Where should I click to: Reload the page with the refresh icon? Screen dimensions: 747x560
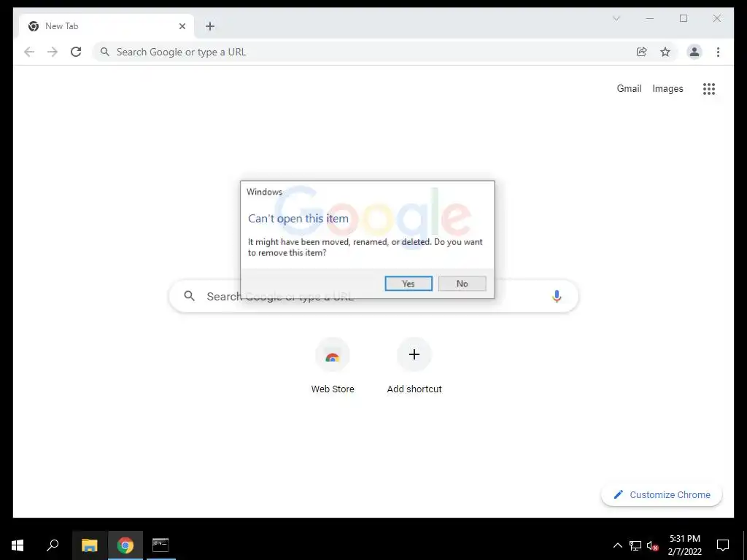pos(76,52)
